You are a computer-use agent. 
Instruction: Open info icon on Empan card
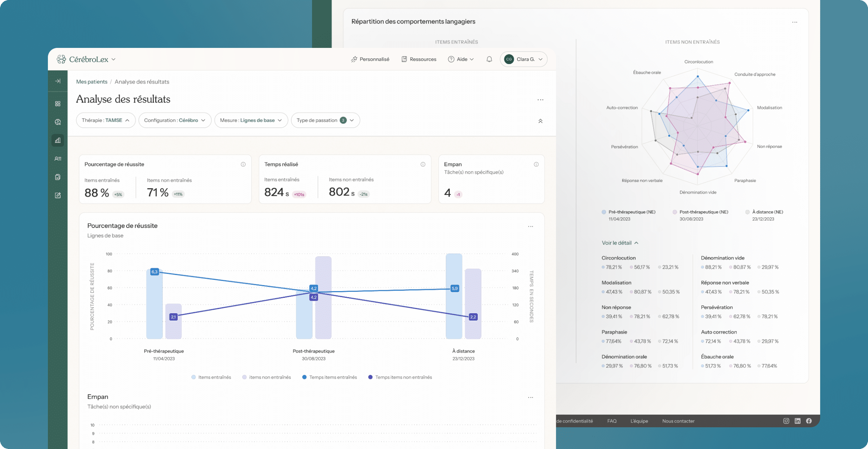point(536,164)
